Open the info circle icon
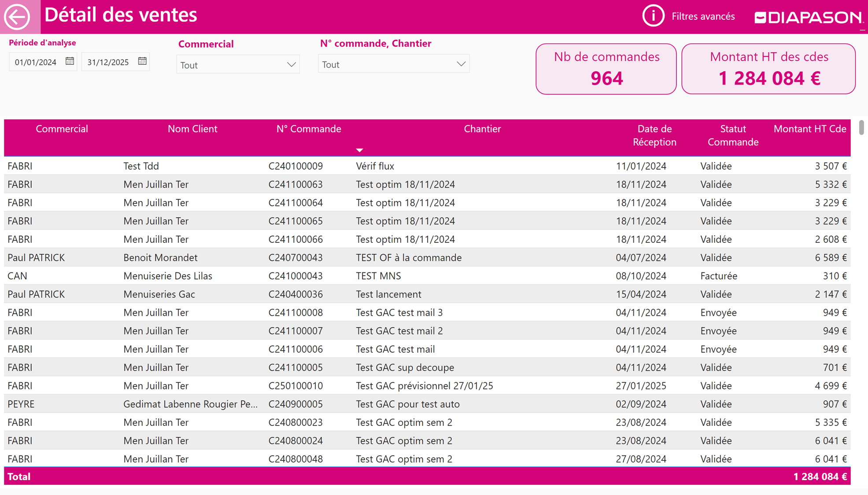The image size is (868, 495). tap(653, 16)
